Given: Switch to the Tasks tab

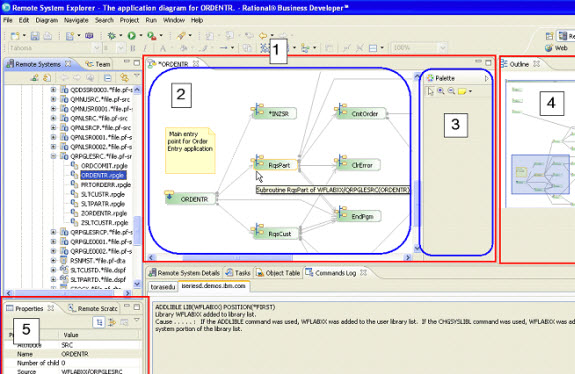Looking at the screenshot, I should 238,273.
